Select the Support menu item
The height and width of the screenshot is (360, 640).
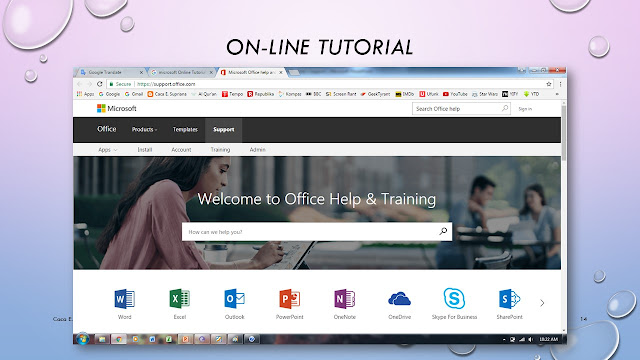tap(224, 129)
